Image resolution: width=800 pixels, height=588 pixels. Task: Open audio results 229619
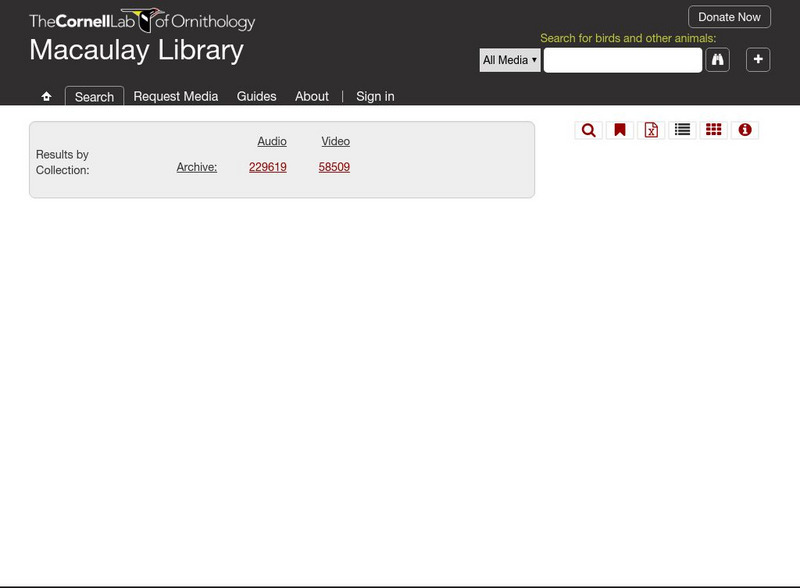(267, 167)
